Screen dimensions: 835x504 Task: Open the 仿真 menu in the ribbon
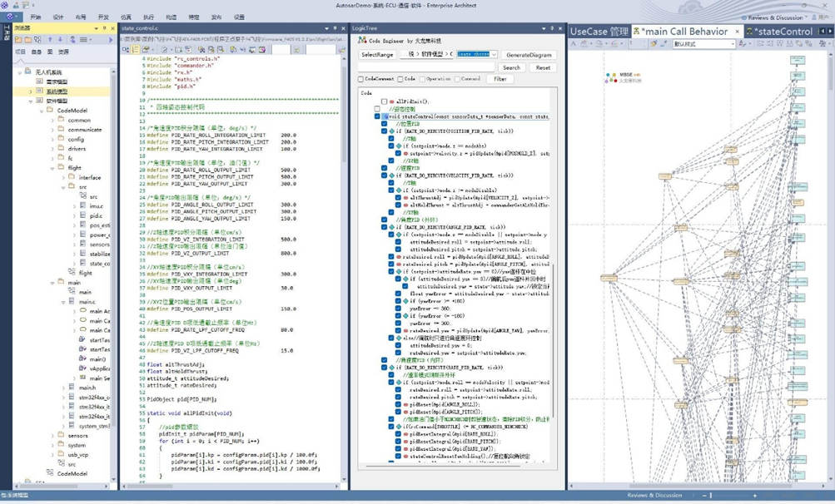(126, 17)
